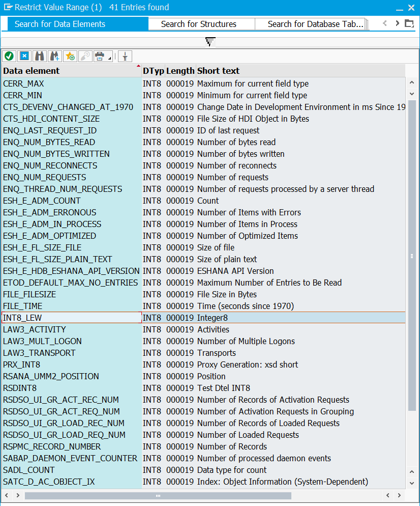Sort by Data element column header
The width and height of the screenshot is (420, 506).
pyautogui.click(x=71, y=71)
